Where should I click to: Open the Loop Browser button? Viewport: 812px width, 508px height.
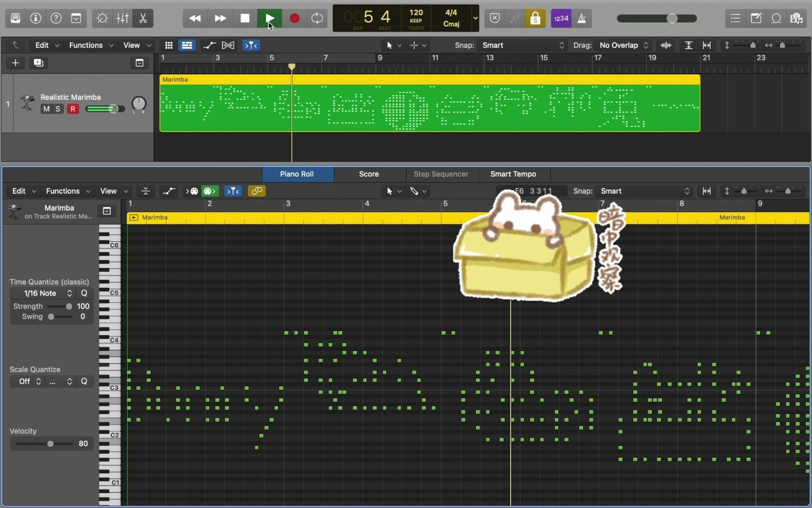tap(776, 18)
